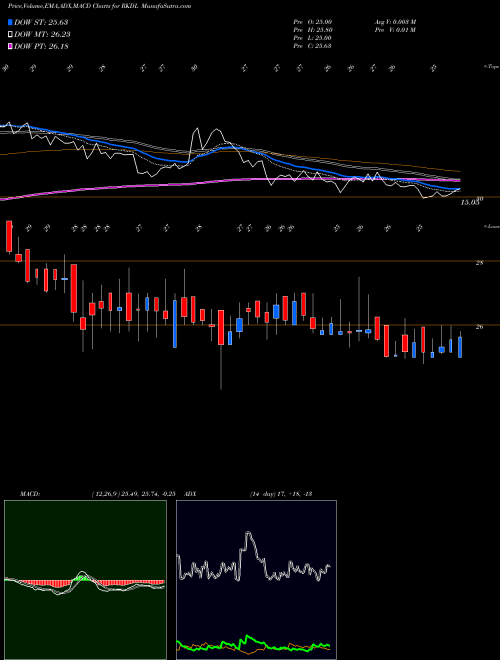This screenshot has height=660, width=500.
Task: Open the dark blue ADX chart panel
Action: tap(256, 580)
